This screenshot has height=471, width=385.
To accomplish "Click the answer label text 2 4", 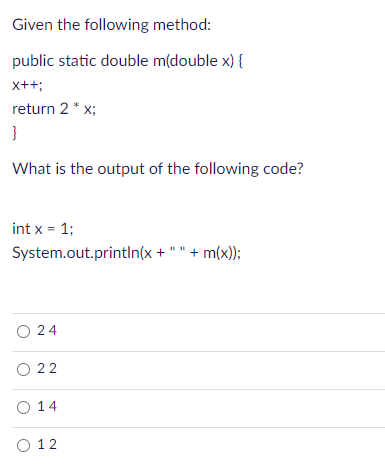I will click(47, 330).
